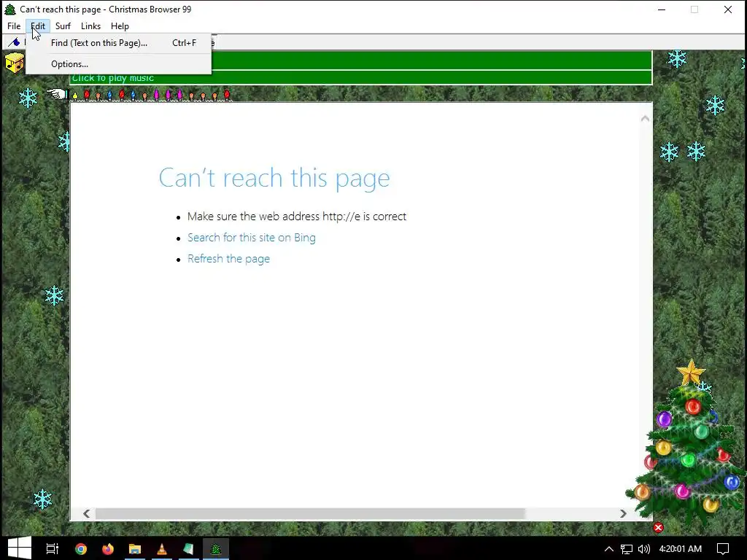Minimize the Christmas Browser window

662,9
